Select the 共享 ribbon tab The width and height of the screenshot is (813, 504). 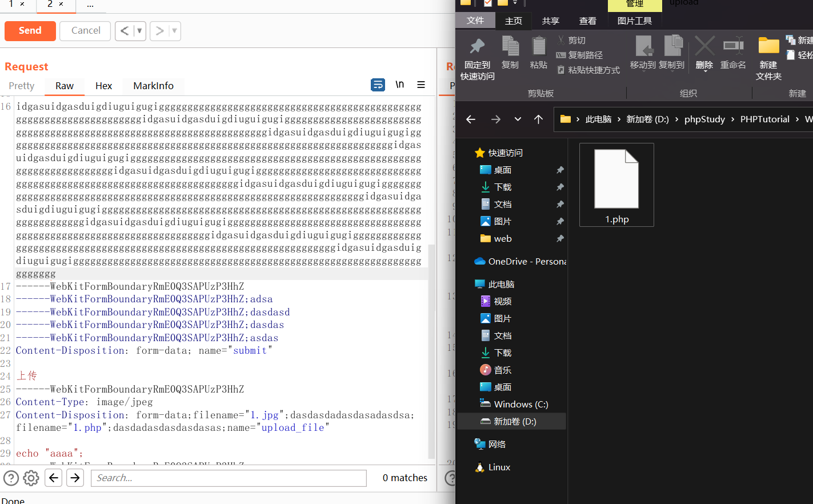coord(550,21)
